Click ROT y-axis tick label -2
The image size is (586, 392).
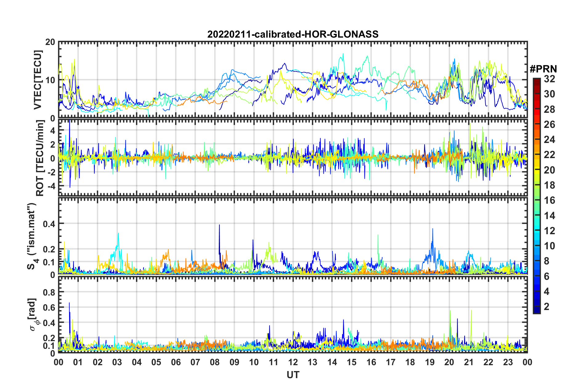click(x=51, y=172)
